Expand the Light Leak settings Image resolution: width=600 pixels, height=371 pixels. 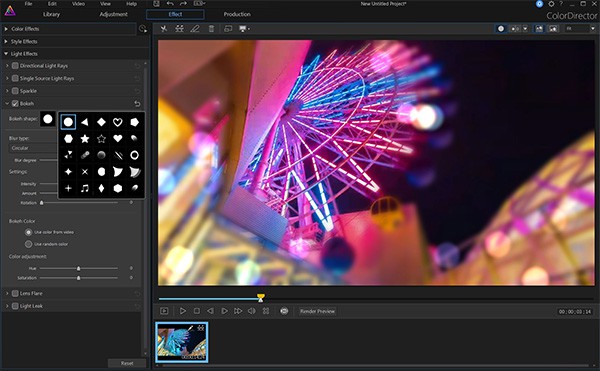[7, 306]
